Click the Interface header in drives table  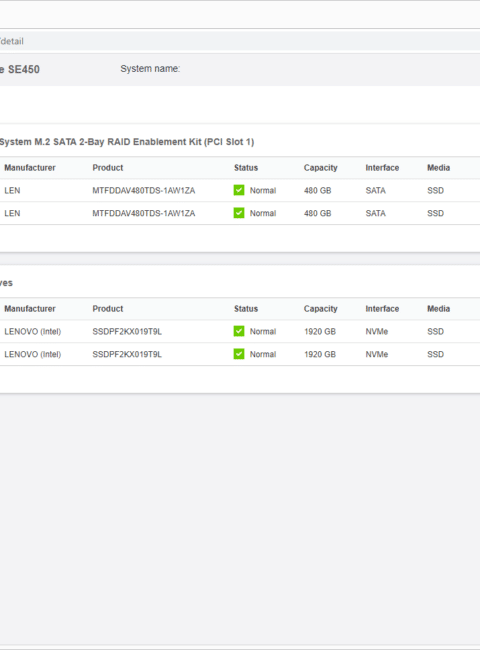(x=382, y=309)
